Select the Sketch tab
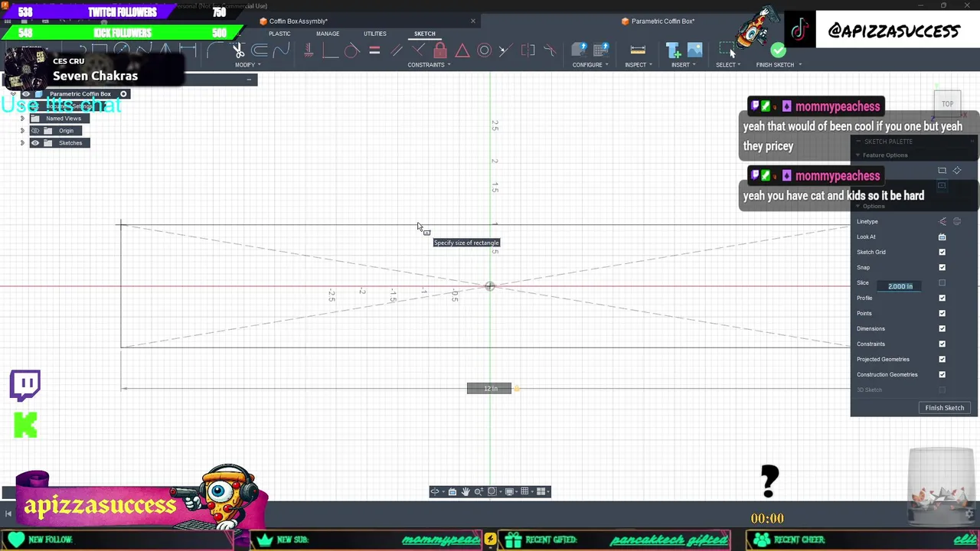This screenshot has height=551, width=980. [x=425, y=34]
